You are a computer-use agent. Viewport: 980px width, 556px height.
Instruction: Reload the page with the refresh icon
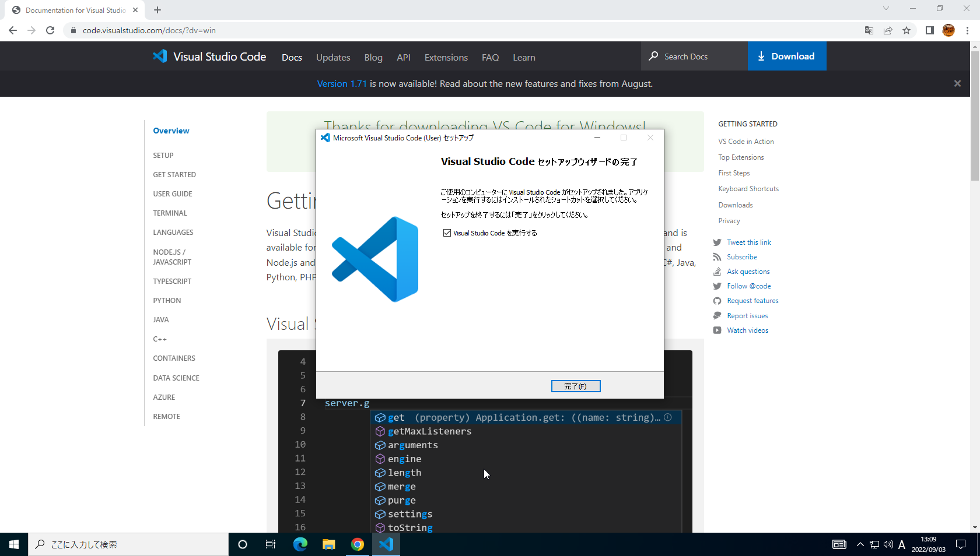(x=50, y=30)
